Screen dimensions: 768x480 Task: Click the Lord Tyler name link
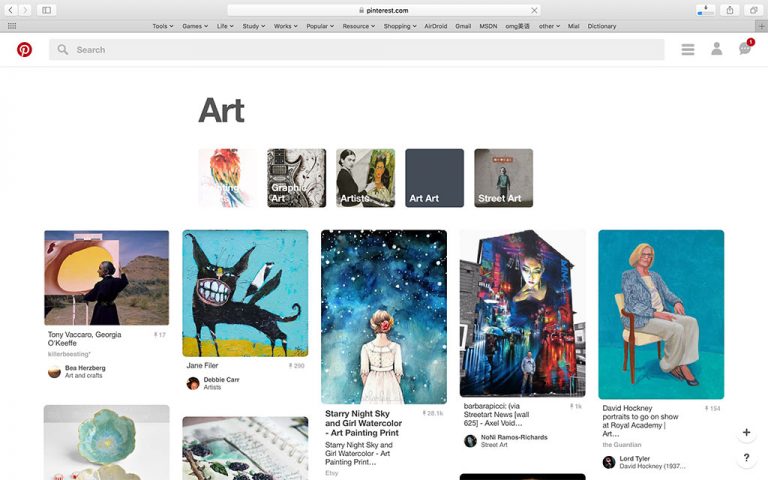tap(635, 459)
